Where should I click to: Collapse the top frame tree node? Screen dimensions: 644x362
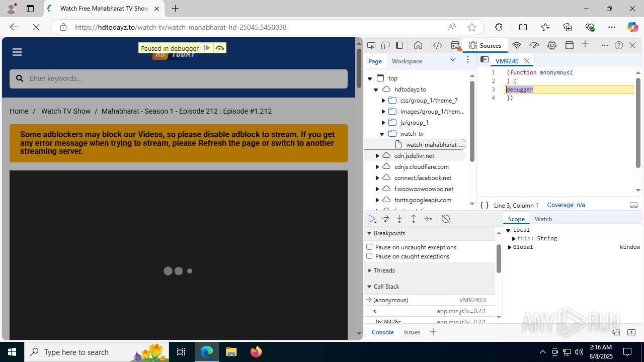(370, 78)
